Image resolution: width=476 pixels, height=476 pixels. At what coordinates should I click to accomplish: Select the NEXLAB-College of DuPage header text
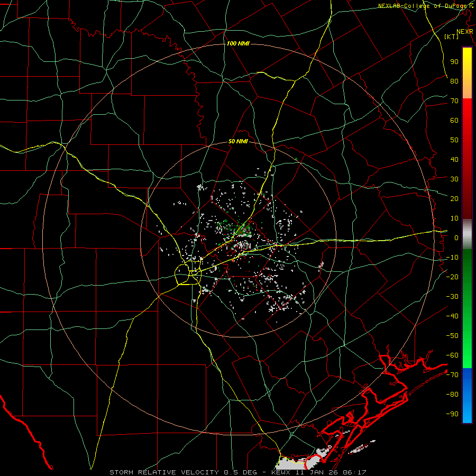423,6
